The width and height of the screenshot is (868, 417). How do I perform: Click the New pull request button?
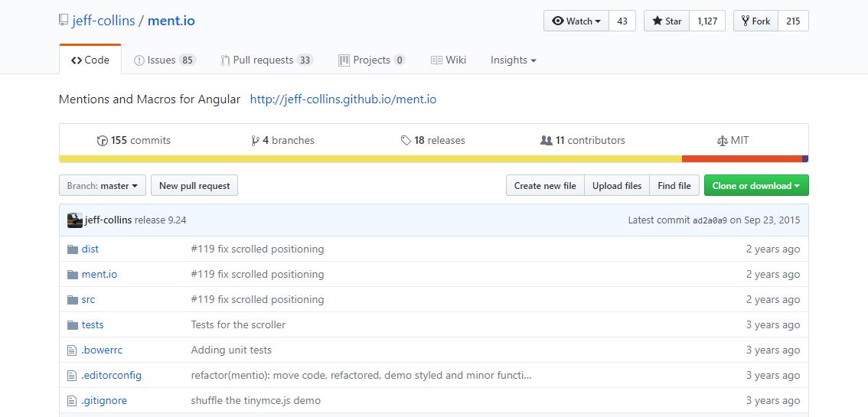coord(194,186)
